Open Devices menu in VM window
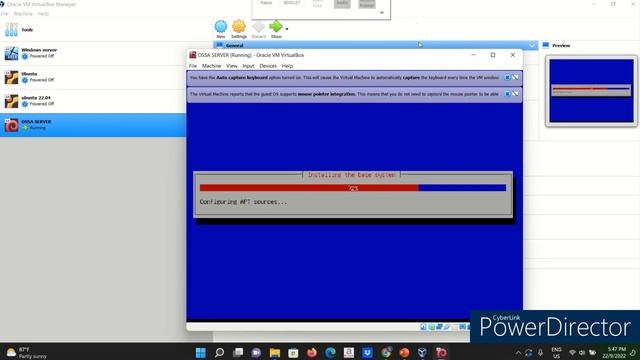The height and width of the screenshot is (360, 640). pos(268,66)
